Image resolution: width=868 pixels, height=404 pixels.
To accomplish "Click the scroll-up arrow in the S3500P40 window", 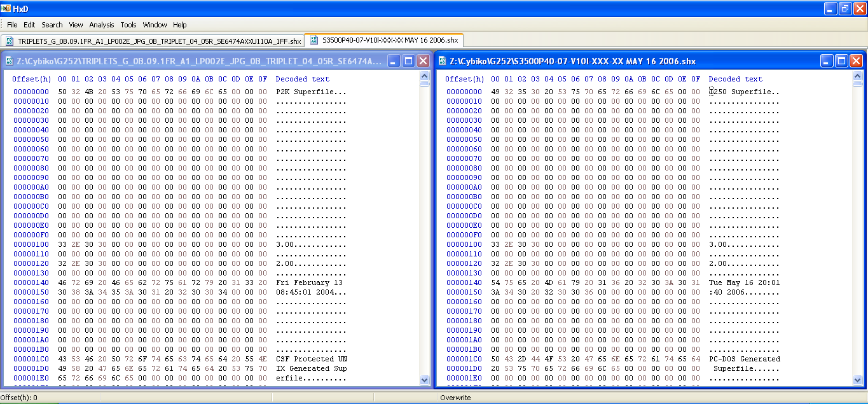I will (858, 76).
